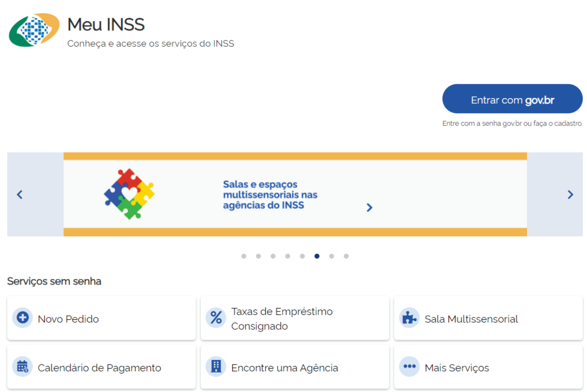The width and height of the screenshot is (587, 392).
Task: Click the plus icon beside Novo Pedido
Action: coord(23,318)
